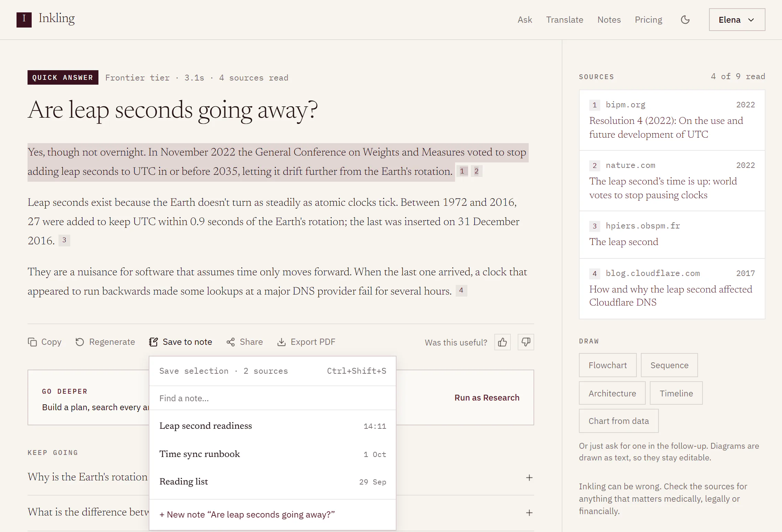Open the nature.com leap second article

coord(672,181)
